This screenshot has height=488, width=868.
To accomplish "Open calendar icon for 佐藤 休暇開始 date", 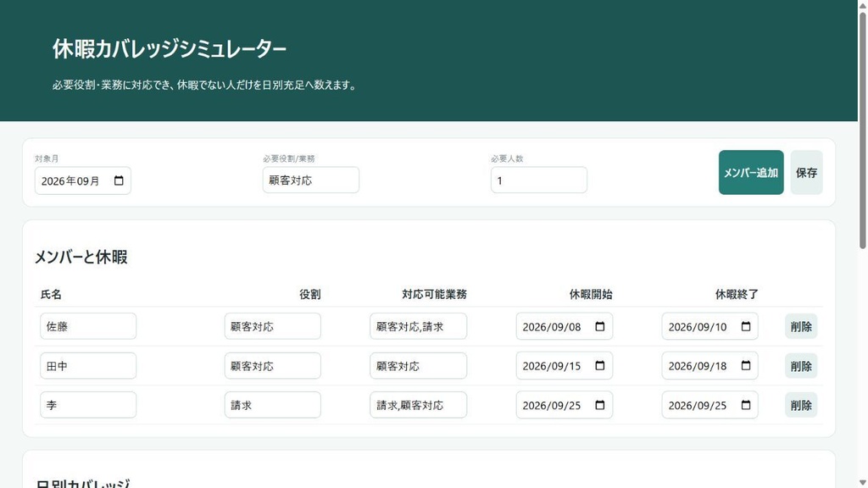I will 600,326.
